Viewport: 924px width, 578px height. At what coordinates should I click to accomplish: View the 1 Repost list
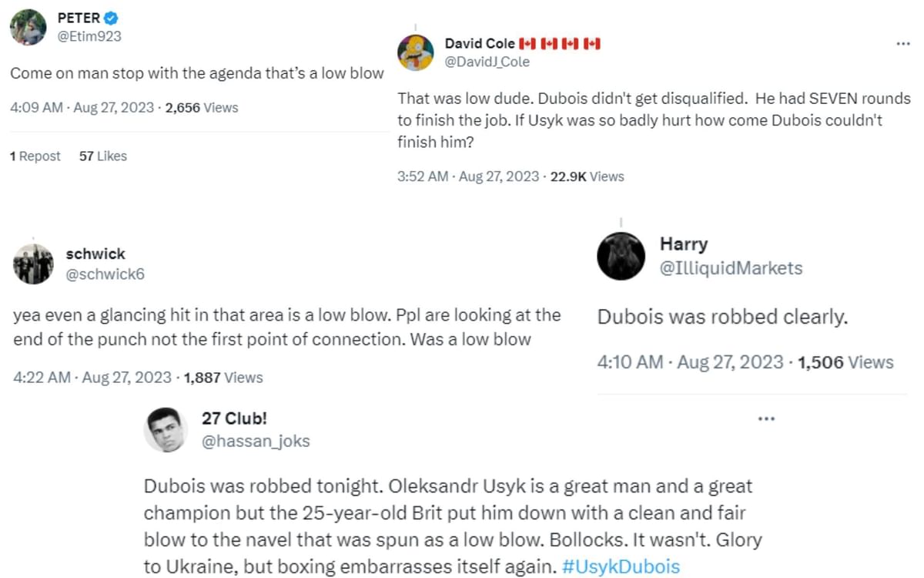point(35,156)
